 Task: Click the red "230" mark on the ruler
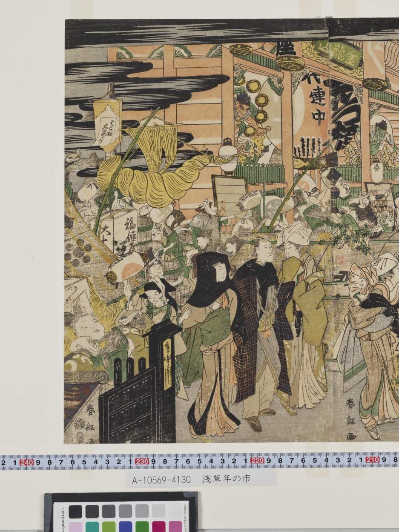coord(142,462)
